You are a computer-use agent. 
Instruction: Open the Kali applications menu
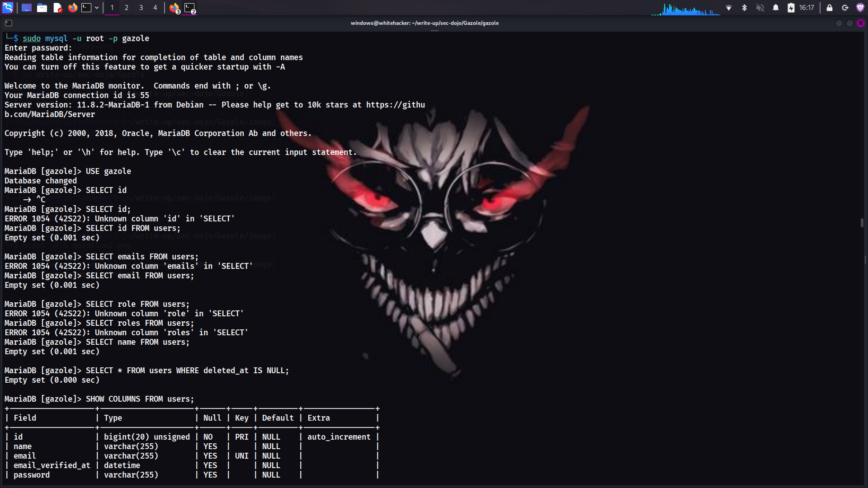pos(8,8)
